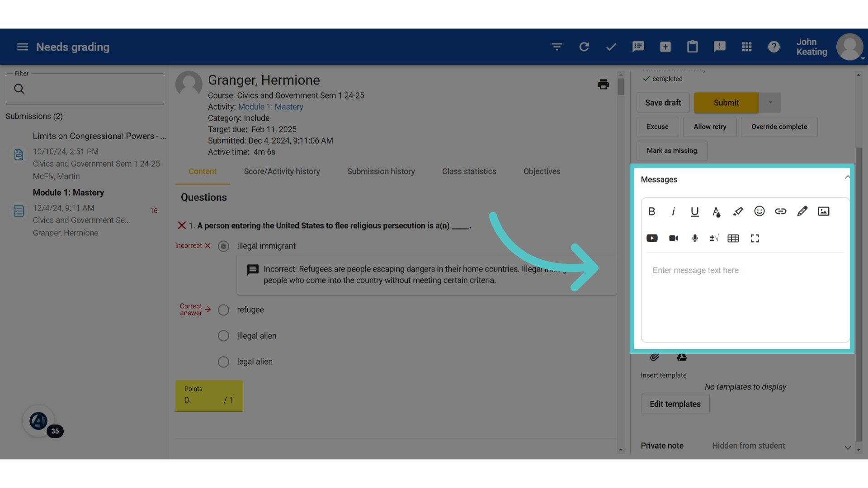Open the apps grid icon
The height and width of the screenshot is (488, 868).
tap(747, 47)
